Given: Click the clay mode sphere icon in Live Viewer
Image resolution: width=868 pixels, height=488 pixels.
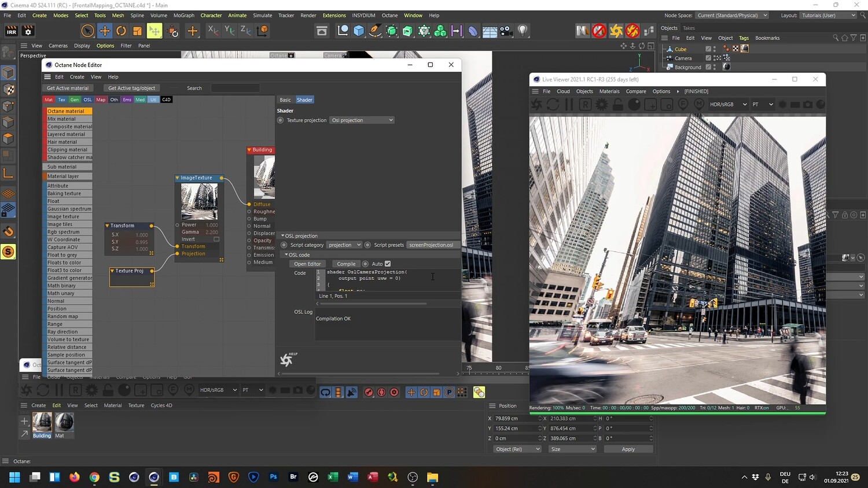Looking at the screenshot, I should point(634,105).
